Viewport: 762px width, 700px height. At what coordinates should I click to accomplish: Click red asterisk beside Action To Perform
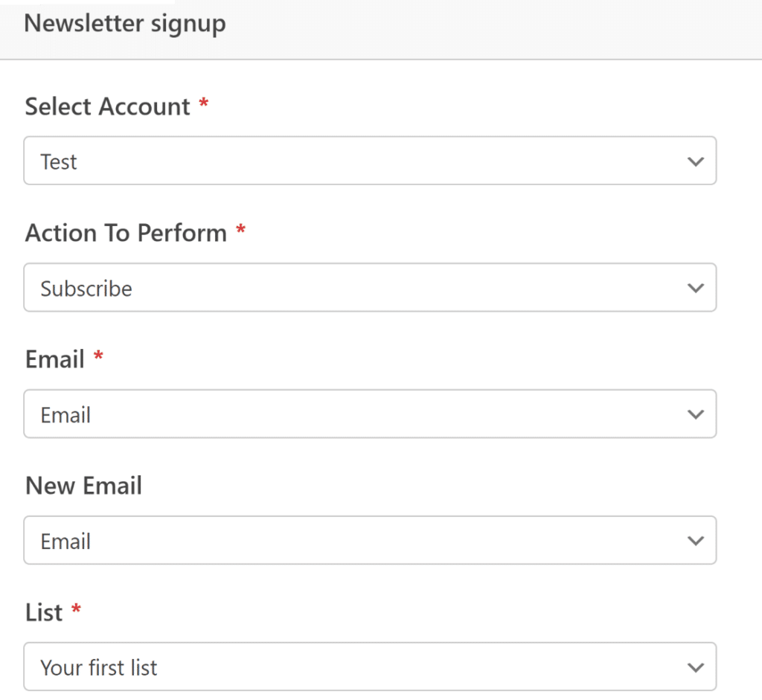240,231
